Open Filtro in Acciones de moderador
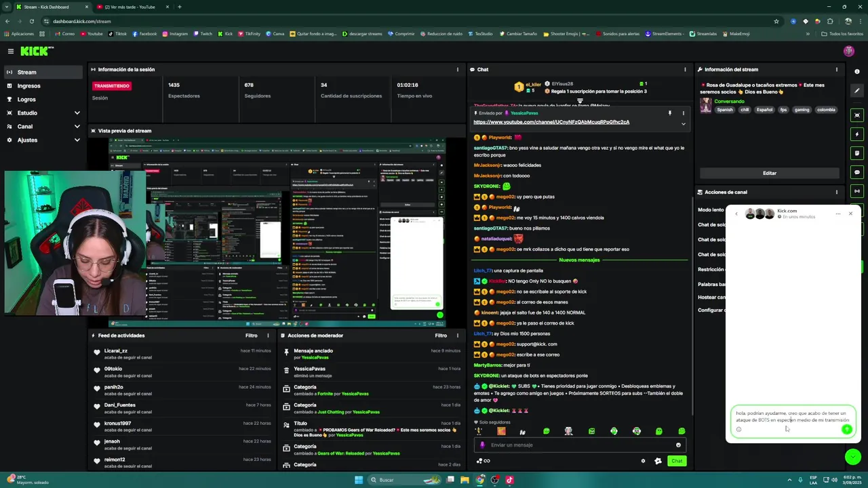868x488 pixels. tap(441, 335)
